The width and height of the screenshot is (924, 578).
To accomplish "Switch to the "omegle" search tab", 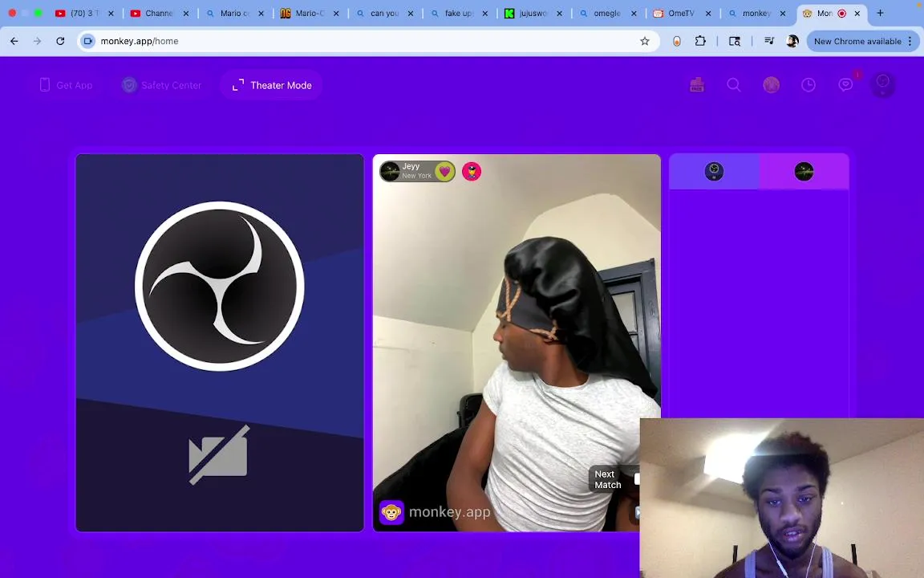I will pyautogui.click(x=607, y=13).
